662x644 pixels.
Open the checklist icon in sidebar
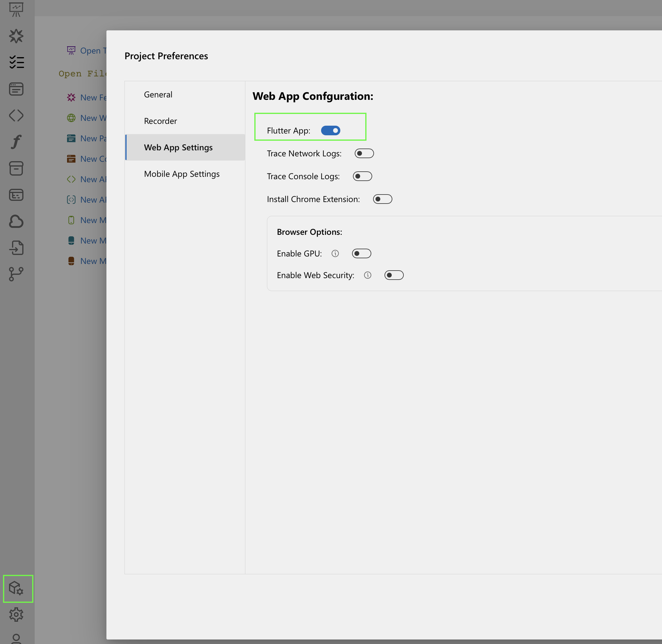pos(16,62)
